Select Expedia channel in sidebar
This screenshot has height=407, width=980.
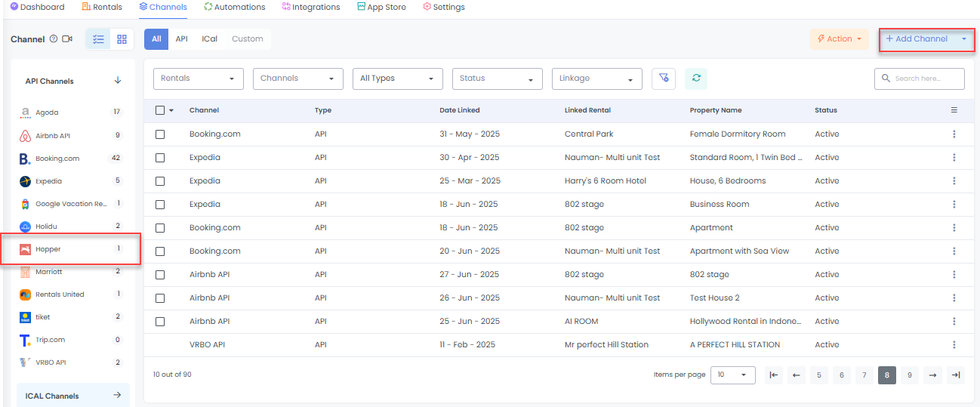pyautogui.click(x=71, y=181)
